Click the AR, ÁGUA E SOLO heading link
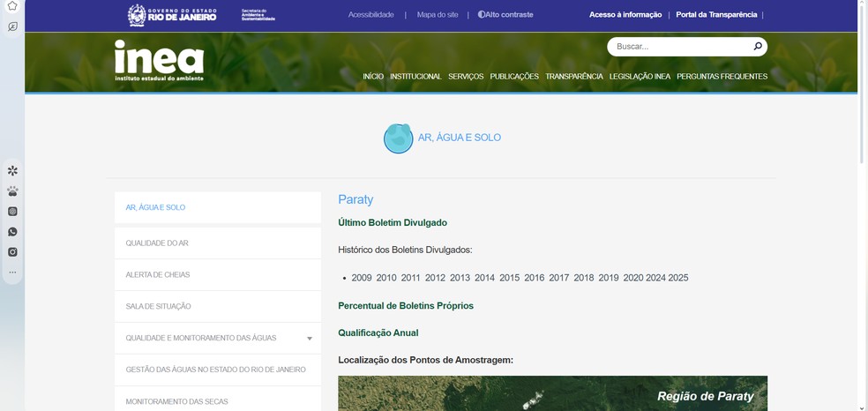 click(x=460, y=138)
